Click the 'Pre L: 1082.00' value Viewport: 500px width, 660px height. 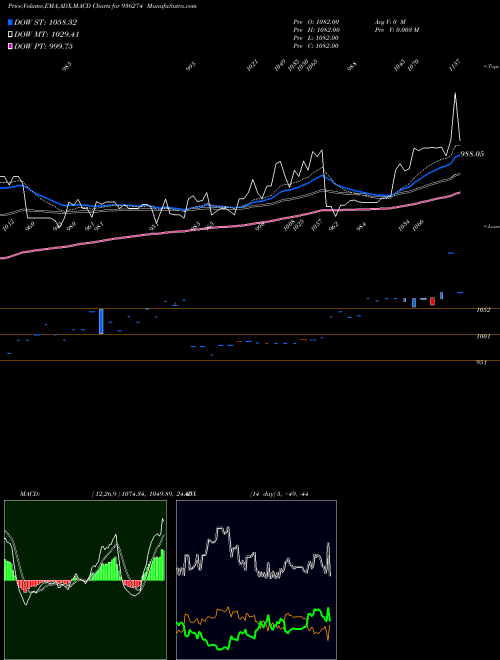point(316,38)
